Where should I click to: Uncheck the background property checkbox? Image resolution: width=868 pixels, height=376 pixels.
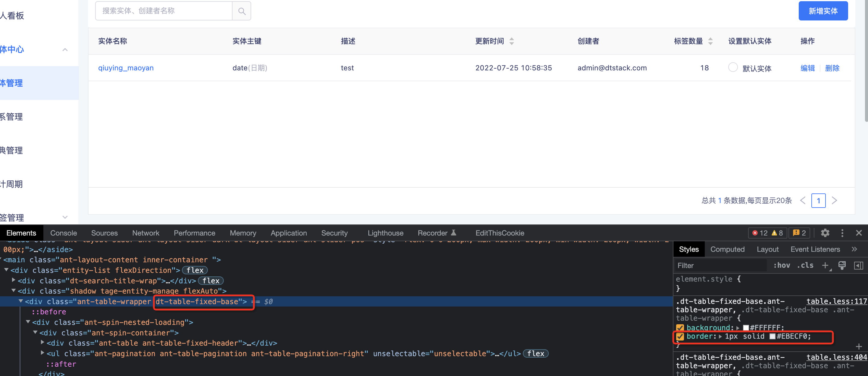coord(680,327)
